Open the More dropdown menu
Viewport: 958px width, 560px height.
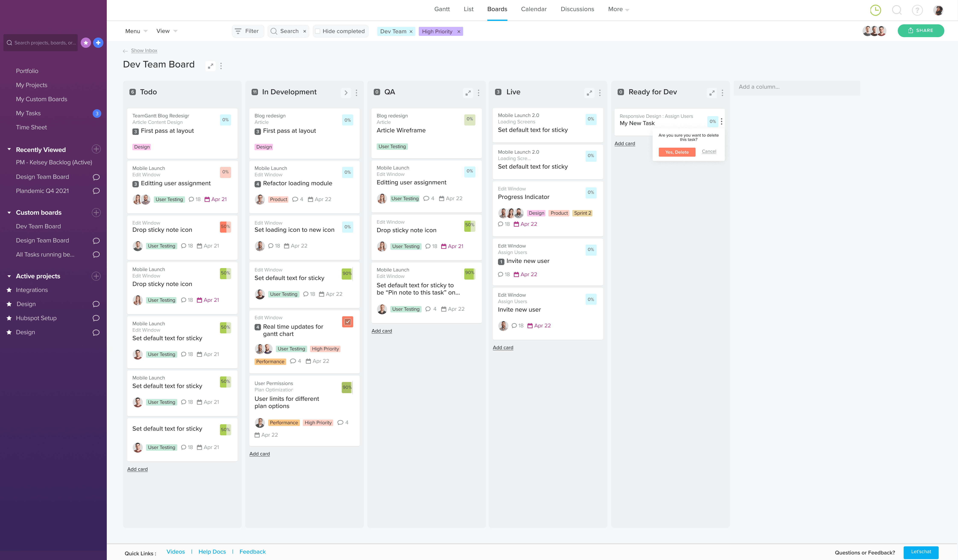pyautogui.click(x=618, y=9)
